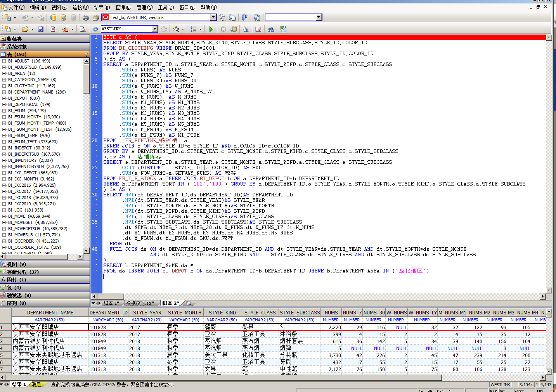Switch to the 数据核对.sql tab
Viewport: 556px width, 392px height.
tap(140, 303)
